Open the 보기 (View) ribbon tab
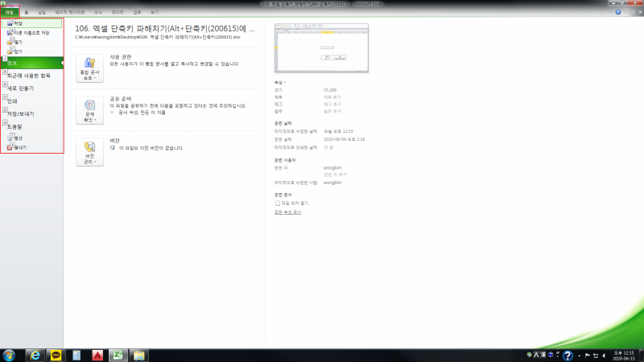The width and height of the screenshot is (644, 362). (155, 12)
